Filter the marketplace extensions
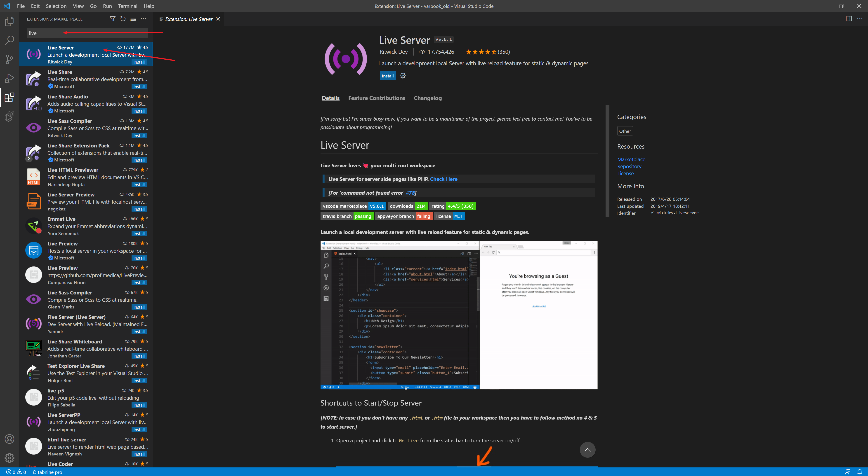868x476 pixels. click(113, 19)
